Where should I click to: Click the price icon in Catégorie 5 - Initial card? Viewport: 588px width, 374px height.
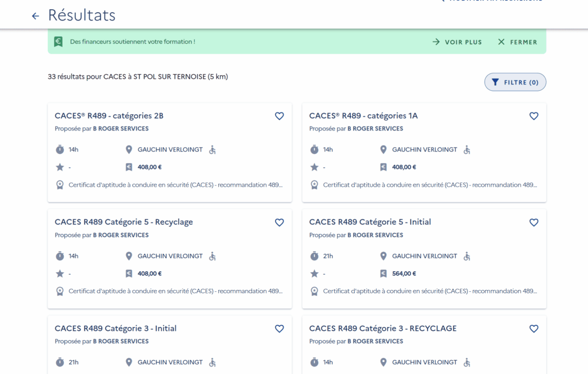[x=383, y=273]
